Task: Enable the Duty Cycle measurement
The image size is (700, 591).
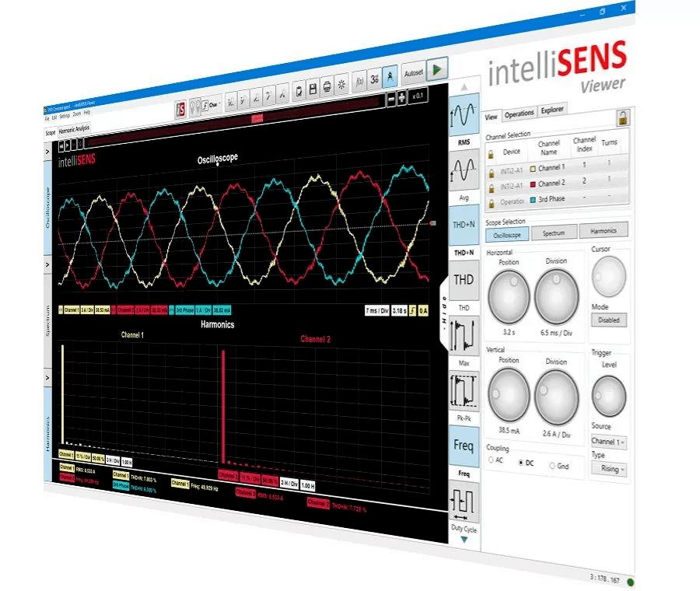Action: (x=464, y=503)
